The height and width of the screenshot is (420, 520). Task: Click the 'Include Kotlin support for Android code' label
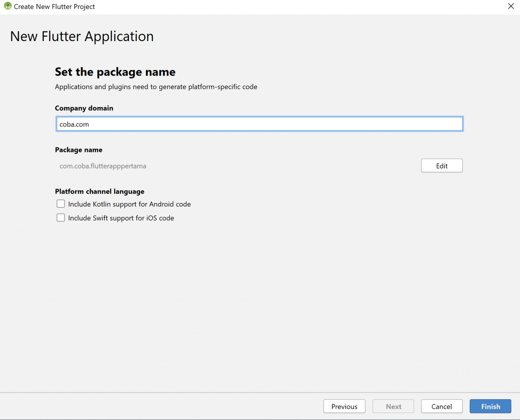[129, 204]
